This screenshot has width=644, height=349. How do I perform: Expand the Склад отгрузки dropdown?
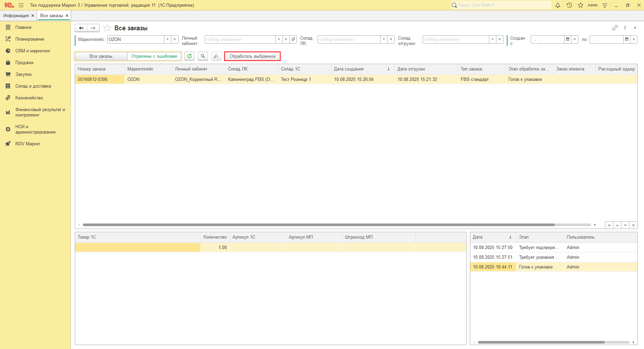[492, 40]
